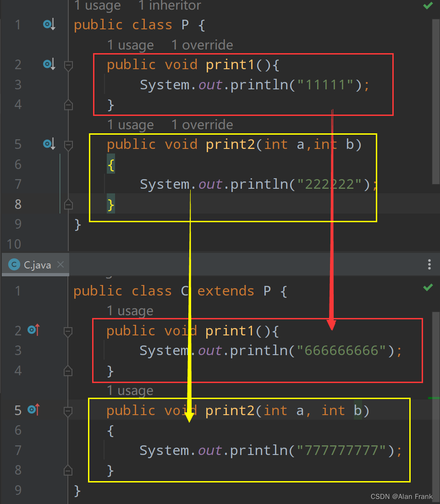Click '1 usage' hint above print1 in P
Screen dimensions: 440x504
coord(131,45)
